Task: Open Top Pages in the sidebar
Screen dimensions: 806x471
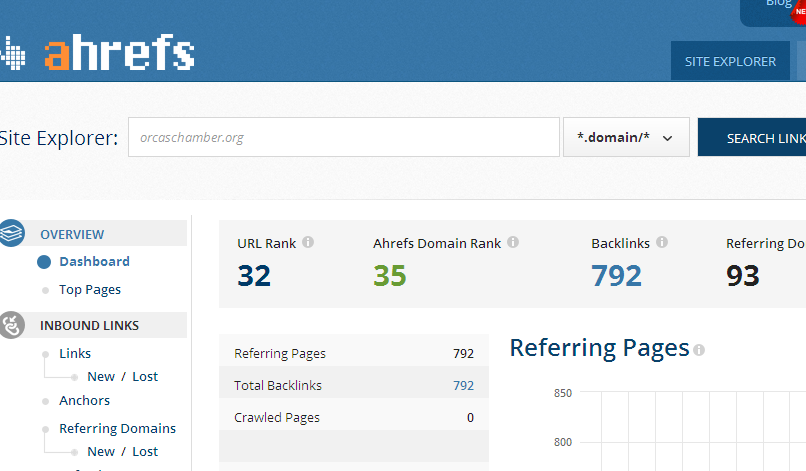Action: [90, 290]
